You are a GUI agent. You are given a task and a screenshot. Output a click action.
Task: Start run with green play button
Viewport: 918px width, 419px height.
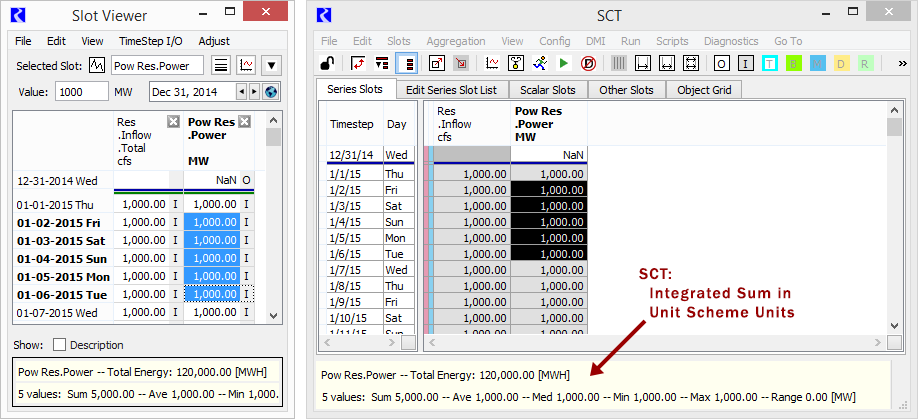pyautogui.click(x=564, y=63)
